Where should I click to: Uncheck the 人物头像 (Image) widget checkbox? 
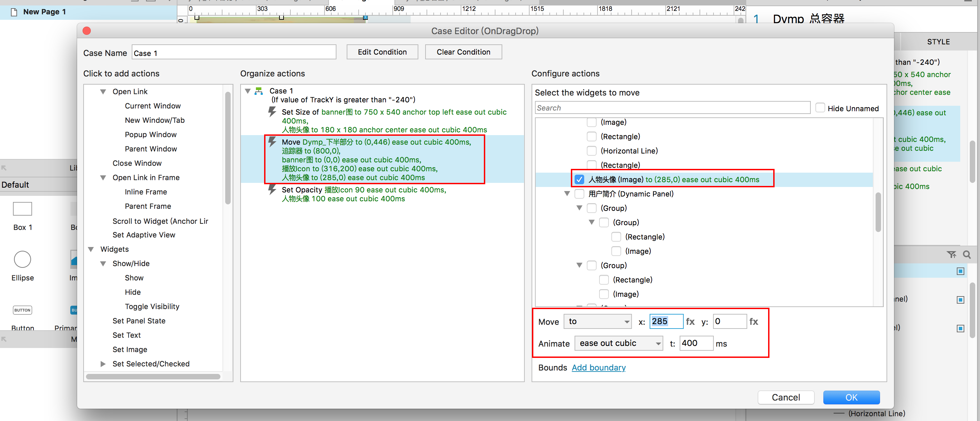pyautogui.click(x=579, y=179)
